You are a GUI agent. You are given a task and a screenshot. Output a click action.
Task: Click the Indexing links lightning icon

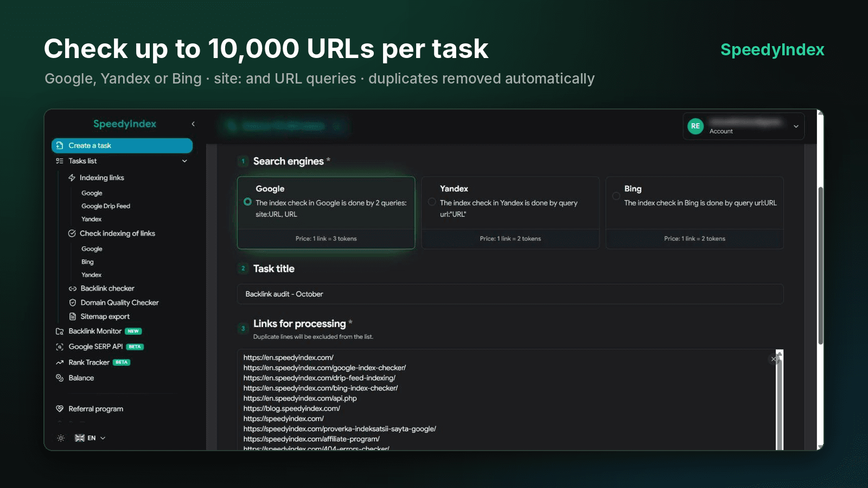tap(72, 178)
